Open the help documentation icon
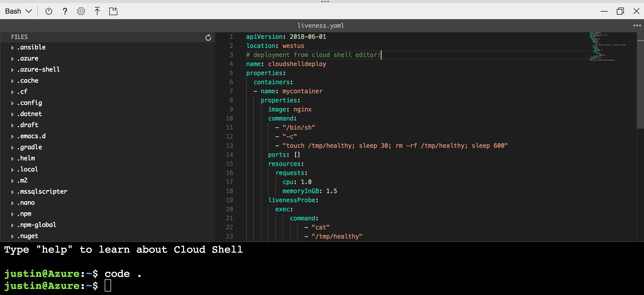The image size is (644, 295). (x=64, y=11)
